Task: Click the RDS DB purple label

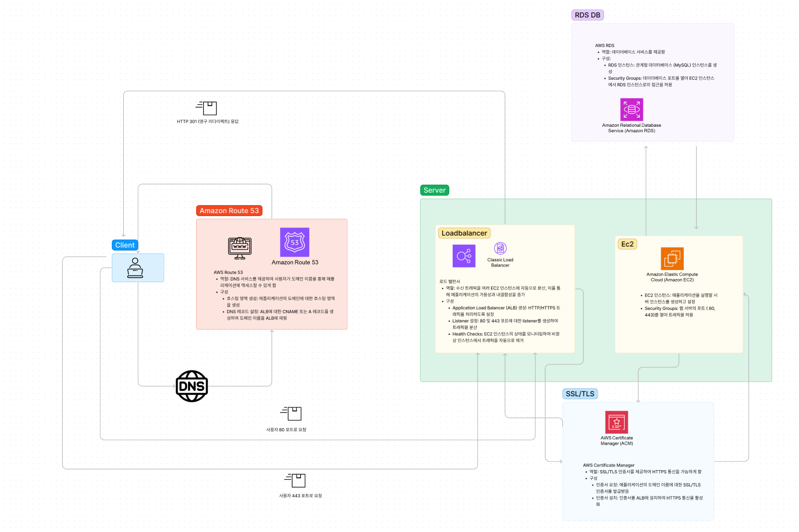Action: point(587,15)
